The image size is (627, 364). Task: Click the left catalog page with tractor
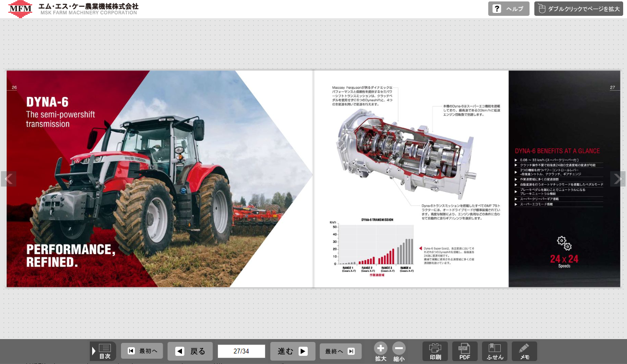[x=160, y=179]
